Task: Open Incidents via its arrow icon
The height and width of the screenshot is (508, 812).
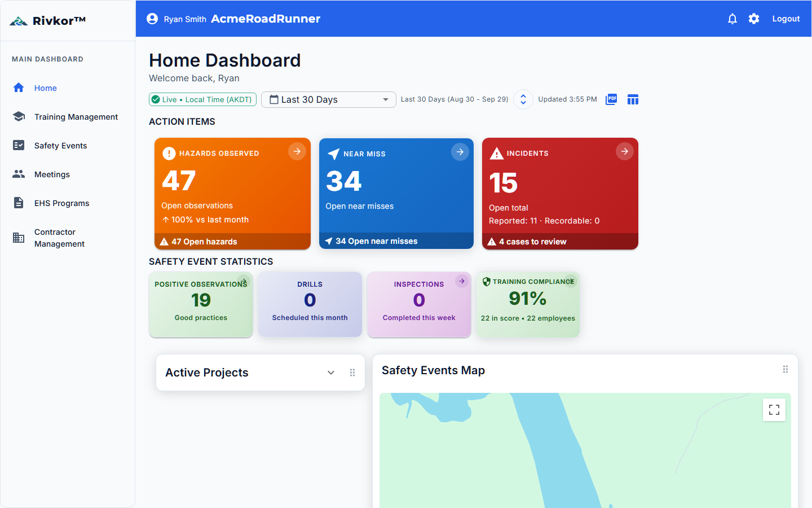Action: pyautogui.click(x=625, y=151)
